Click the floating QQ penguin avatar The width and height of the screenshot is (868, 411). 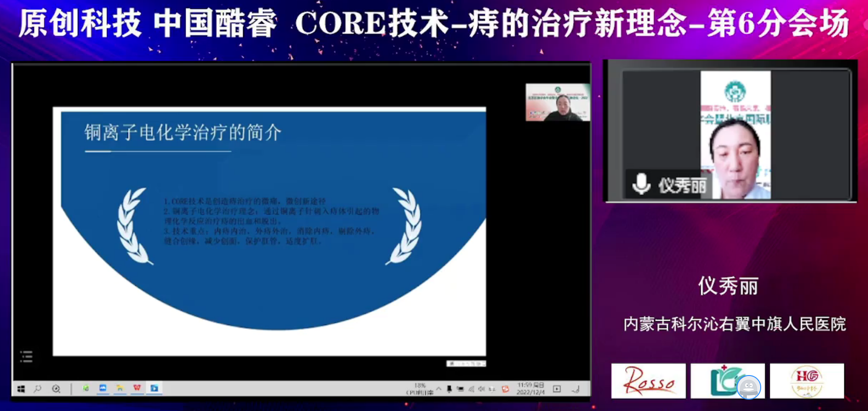(x=748, y=387)
